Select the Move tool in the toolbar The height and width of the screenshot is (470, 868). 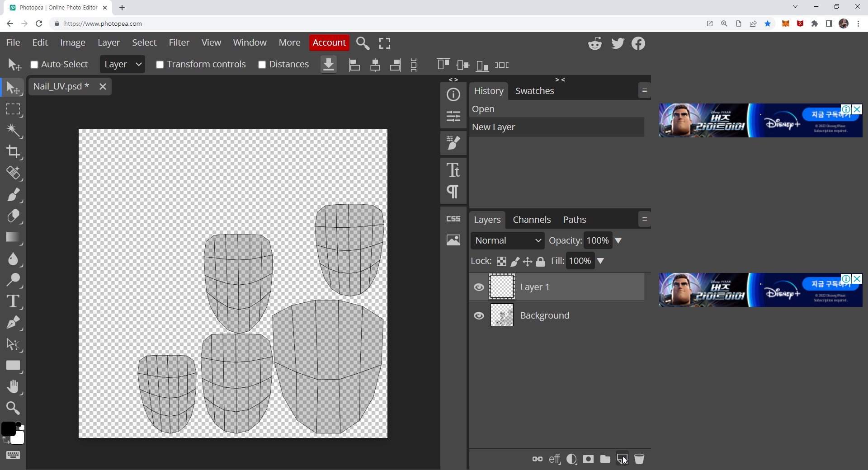point(13,88)
